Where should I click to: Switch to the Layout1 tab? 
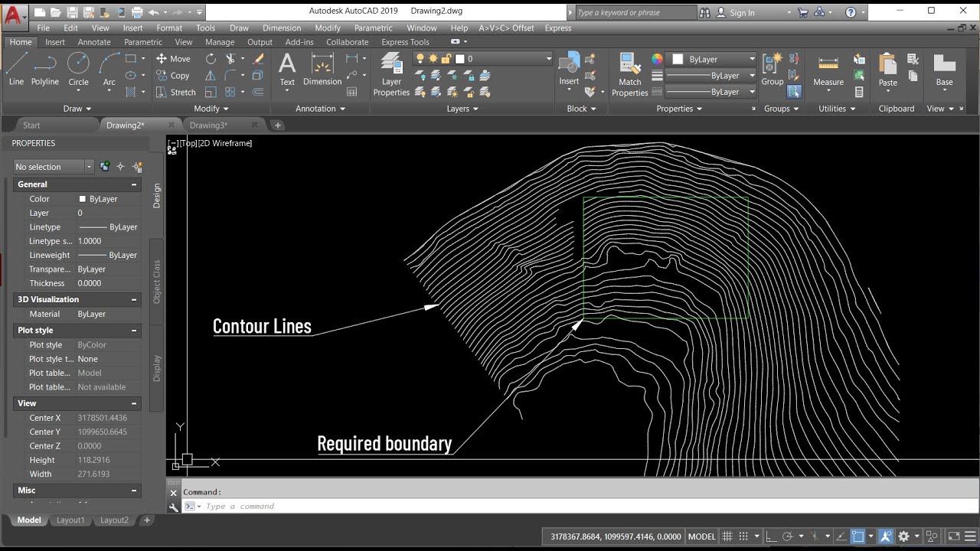pyautogui.click(x=70, y=520)
